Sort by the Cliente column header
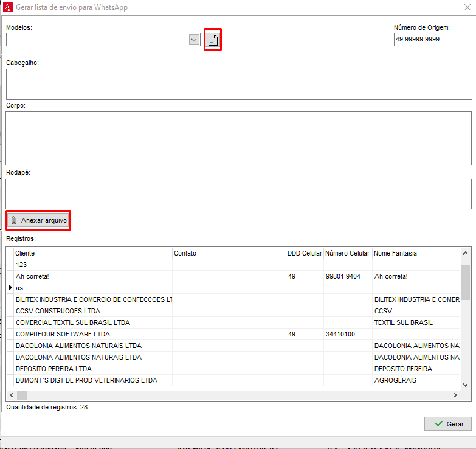Viewport: 476px width, 449px height. pyautogui.click(x=93, y=253)
